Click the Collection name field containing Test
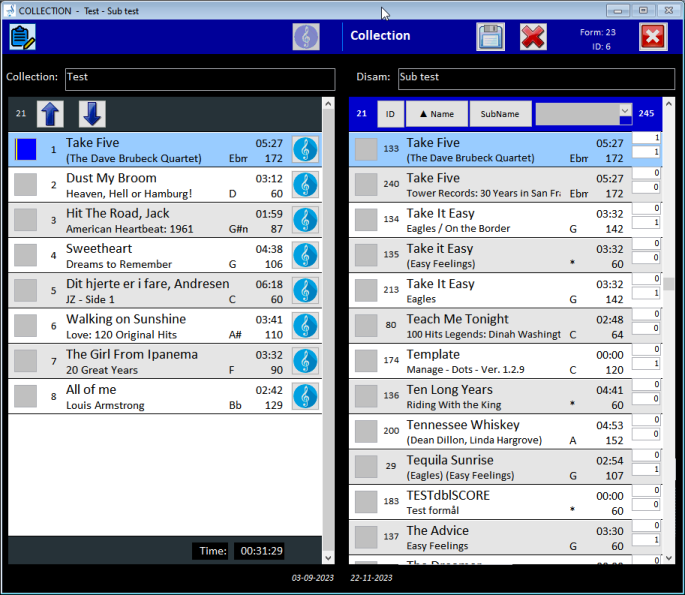This screenshot has width=685, height=595. [199, 77]
